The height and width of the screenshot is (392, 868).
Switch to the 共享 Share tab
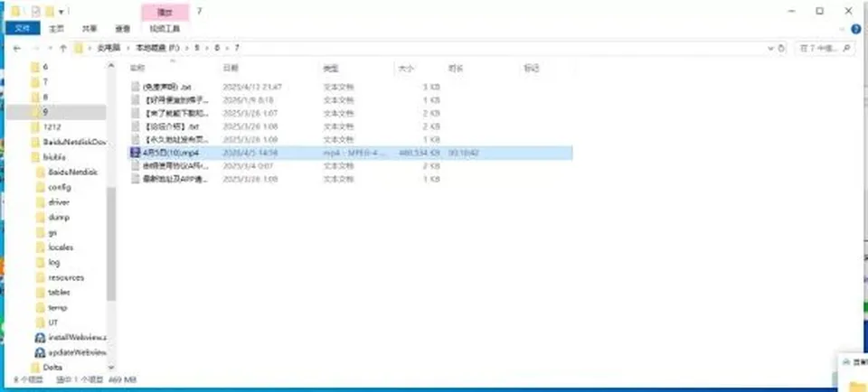(x=90, y=29)
